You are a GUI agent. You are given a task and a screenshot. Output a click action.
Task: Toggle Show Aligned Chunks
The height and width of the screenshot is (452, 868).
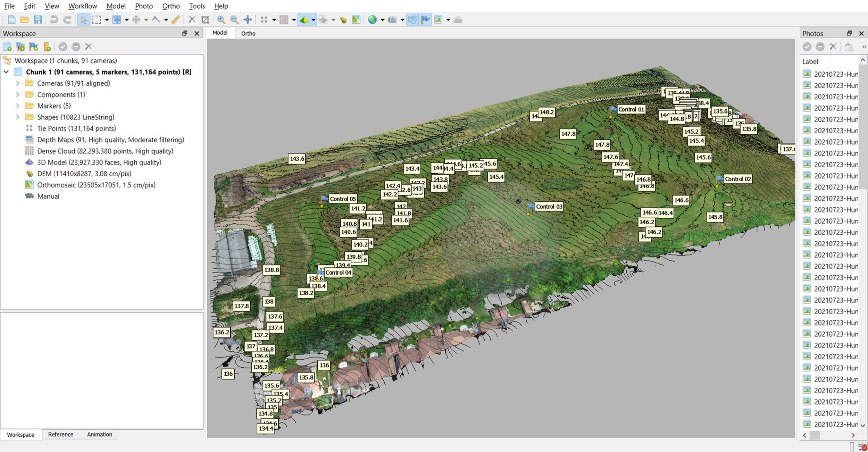pyautogui.click(x=458, y=20)
